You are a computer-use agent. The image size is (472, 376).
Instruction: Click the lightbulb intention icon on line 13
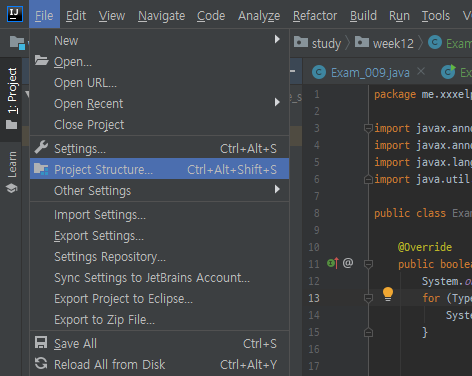[388, 294]
